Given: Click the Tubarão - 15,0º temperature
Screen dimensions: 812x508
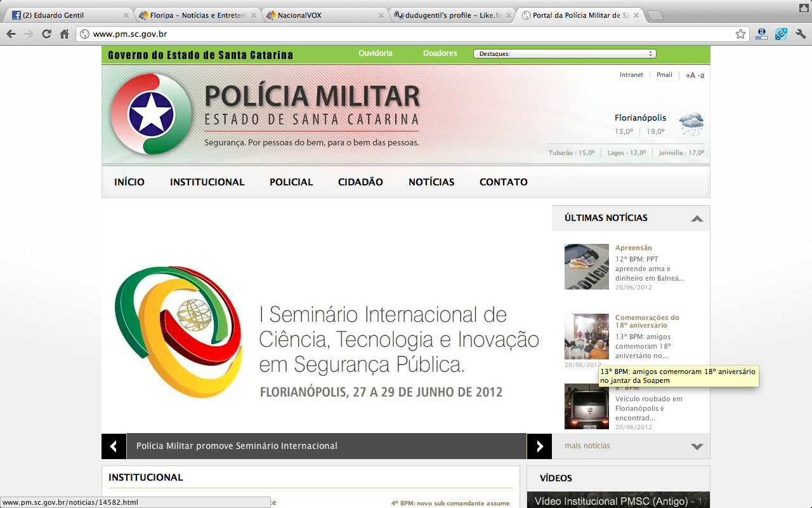Looking at the screenshot, I should pos(572,153).
